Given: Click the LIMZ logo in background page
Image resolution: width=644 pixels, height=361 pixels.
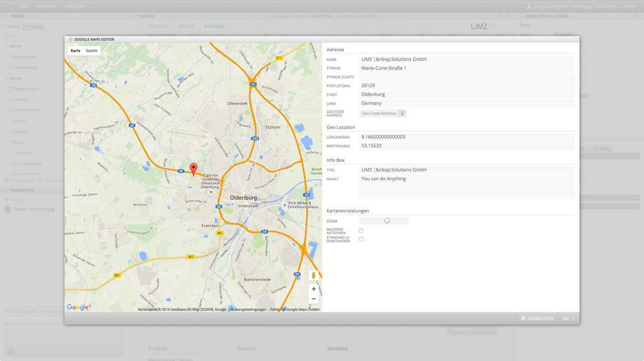Looking at the screenshot, I should pos(484,26).
